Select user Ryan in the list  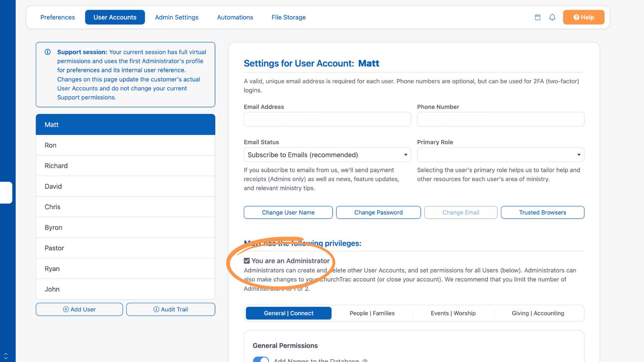(126, 269)
